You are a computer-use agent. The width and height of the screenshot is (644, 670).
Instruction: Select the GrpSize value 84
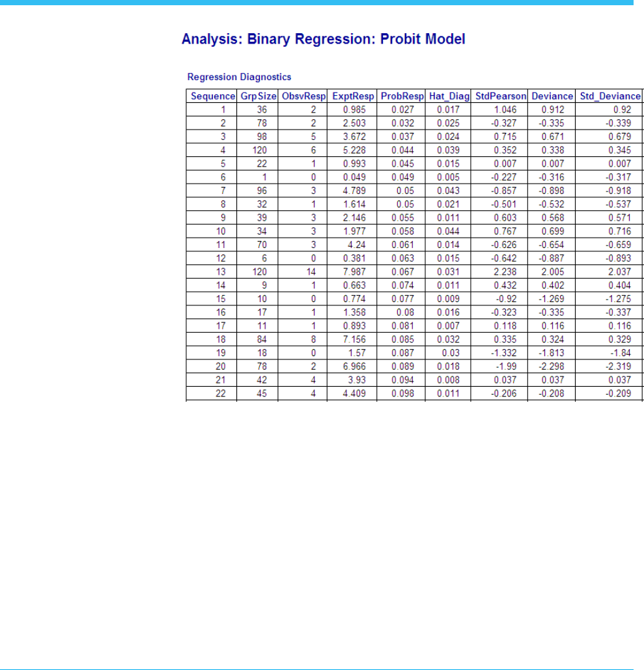pos(262,340)
